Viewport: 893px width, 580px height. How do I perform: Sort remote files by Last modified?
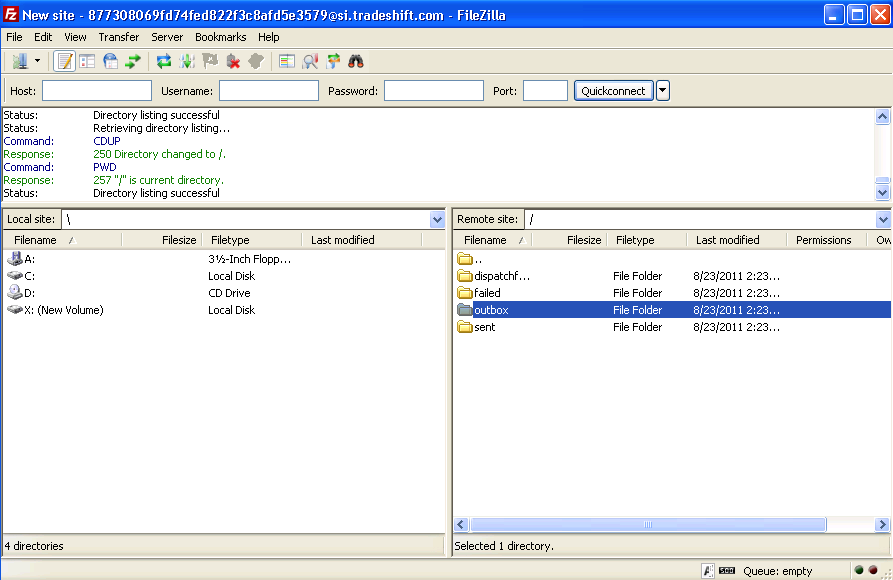point(727,240)
